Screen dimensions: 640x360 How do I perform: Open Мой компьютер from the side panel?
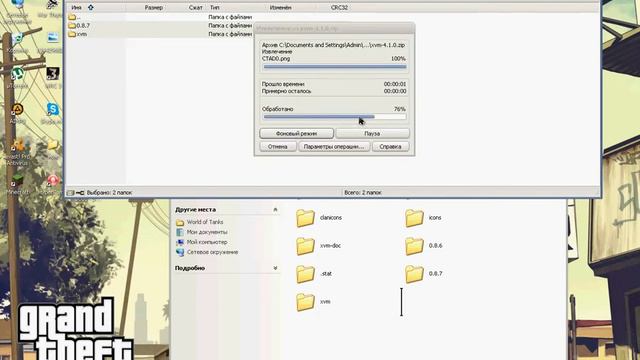point(207,242)
